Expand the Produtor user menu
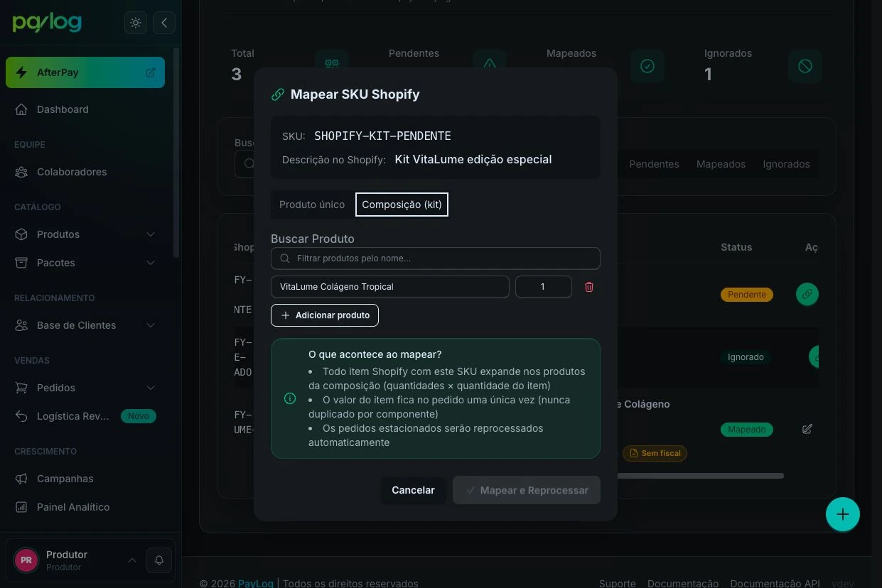 tap(132, 560)
